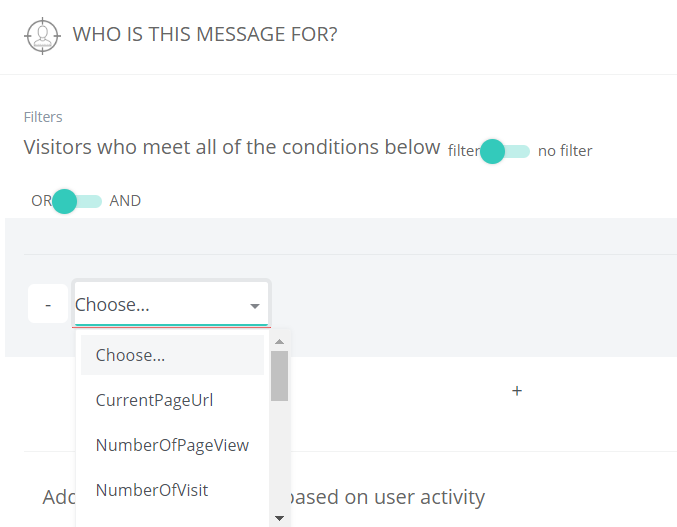Click the OR label next to toggle
Viewport: 677px width, 527px height.
(41, 201)
